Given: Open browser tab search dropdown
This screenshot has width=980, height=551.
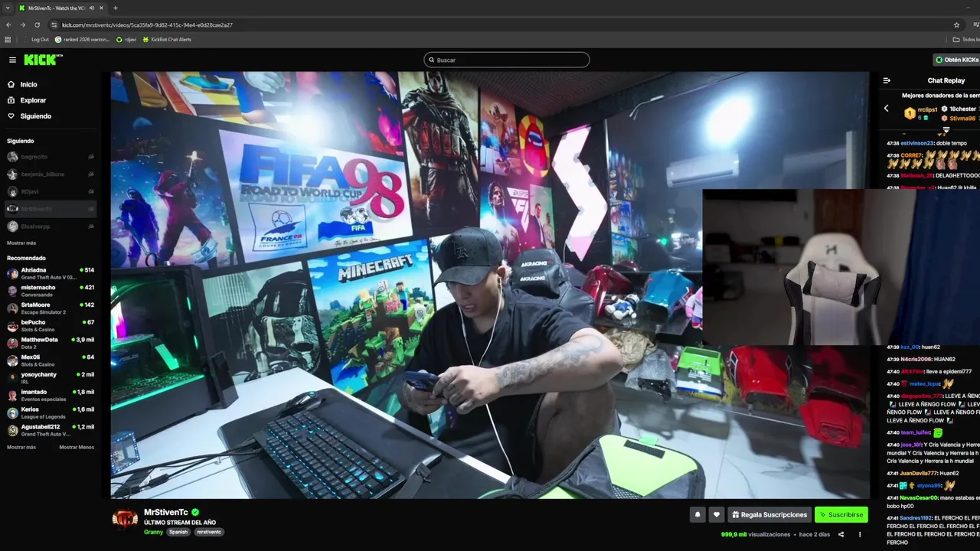Looking at the screenshot, I should click(7, 8).
